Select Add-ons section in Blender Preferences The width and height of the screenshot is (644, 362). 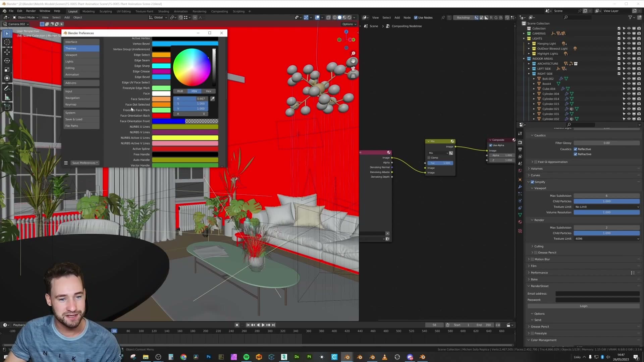pos(82,83)
